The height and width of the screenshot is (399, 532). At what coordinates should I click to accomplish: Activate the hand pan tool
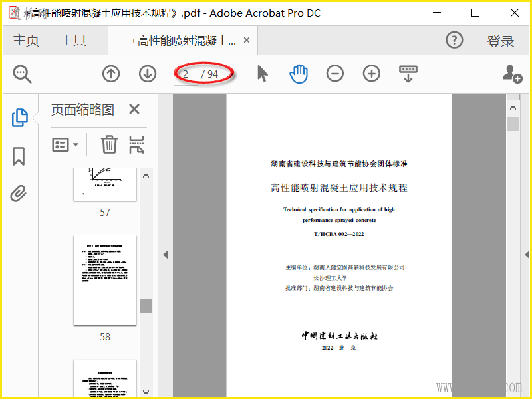[x=299, y=74]
